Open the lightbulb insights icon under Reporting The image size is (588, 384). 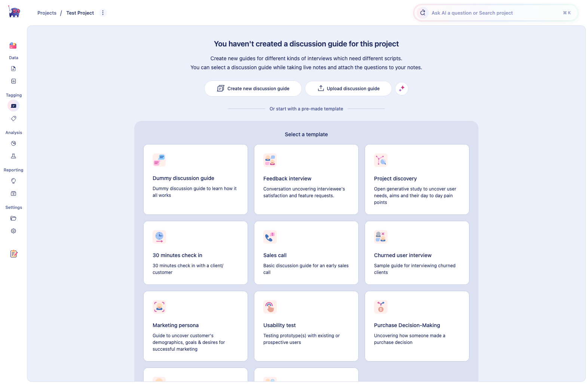click(13, 181)
